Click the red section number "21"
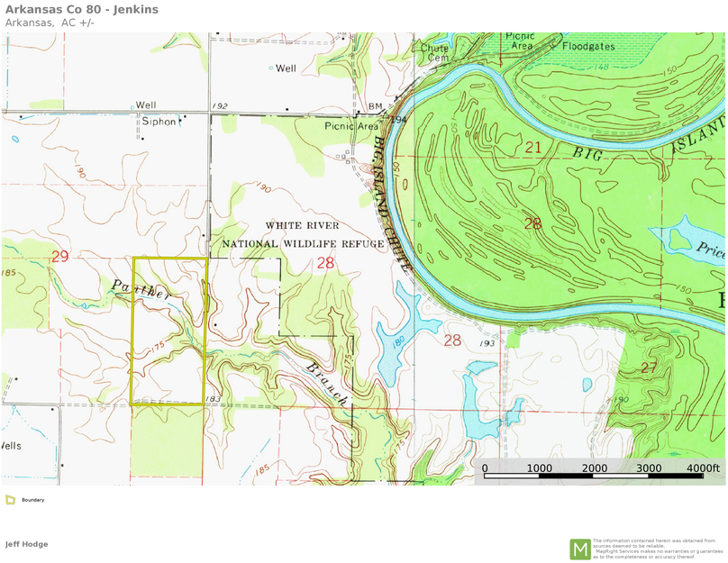The width and height of the screenshot is (728, 563). tap(533, 148)
